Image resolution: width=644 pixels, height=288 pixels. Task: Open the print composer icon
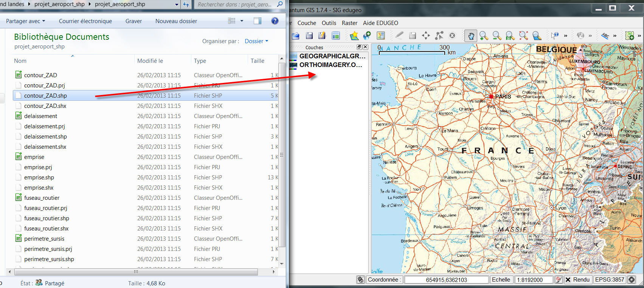pos(335,36)
